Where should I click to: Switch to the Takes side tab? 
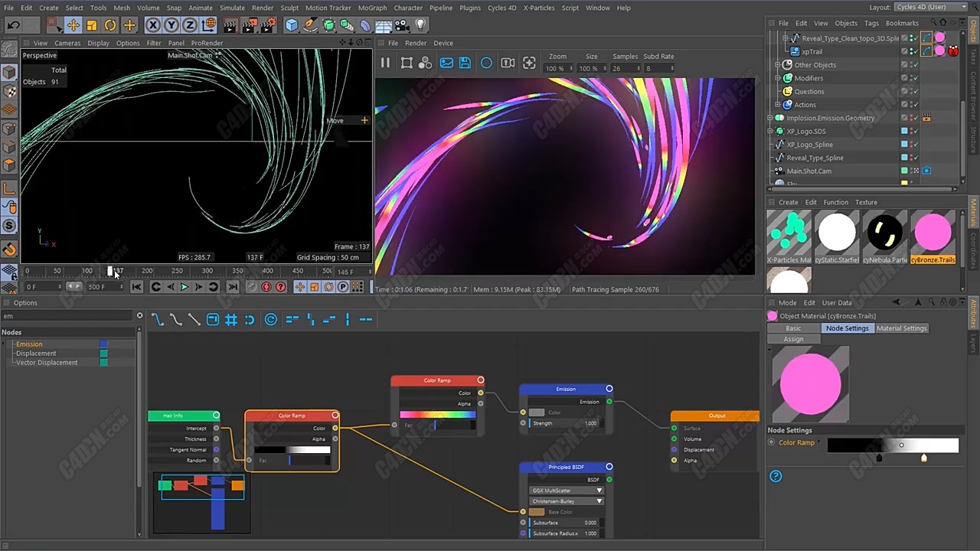tap(974, 57)
